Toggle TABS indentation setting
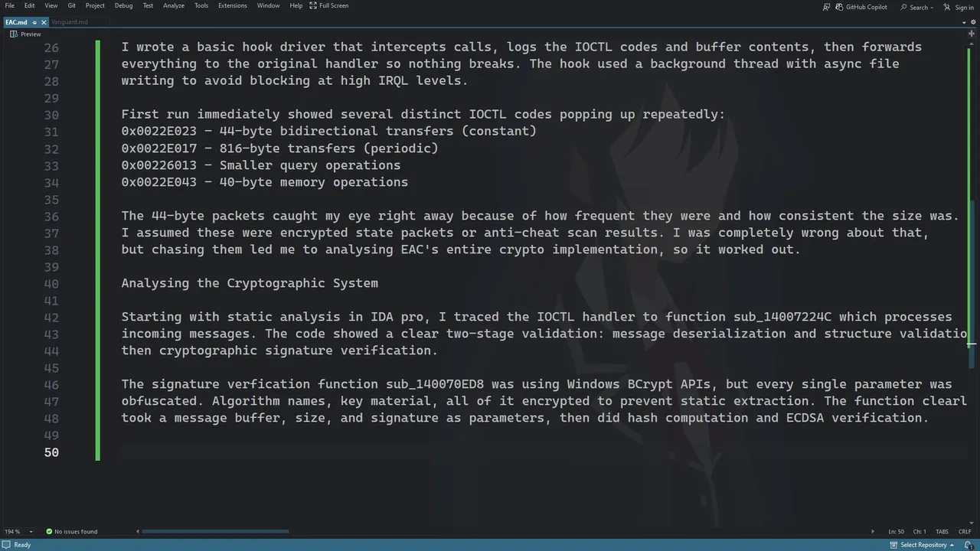This screenshot has height=551, width=980. [x=942, y=531]
